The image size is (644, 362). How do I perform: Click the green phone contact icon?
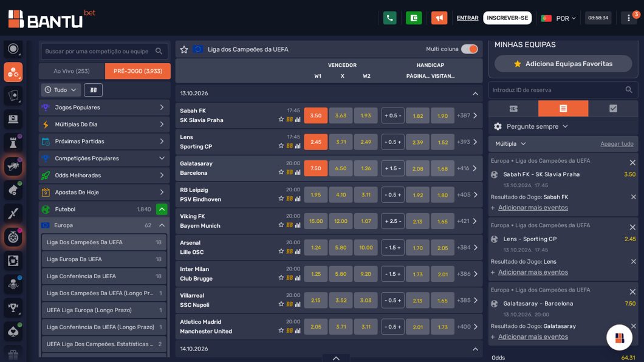click(390, 18)
